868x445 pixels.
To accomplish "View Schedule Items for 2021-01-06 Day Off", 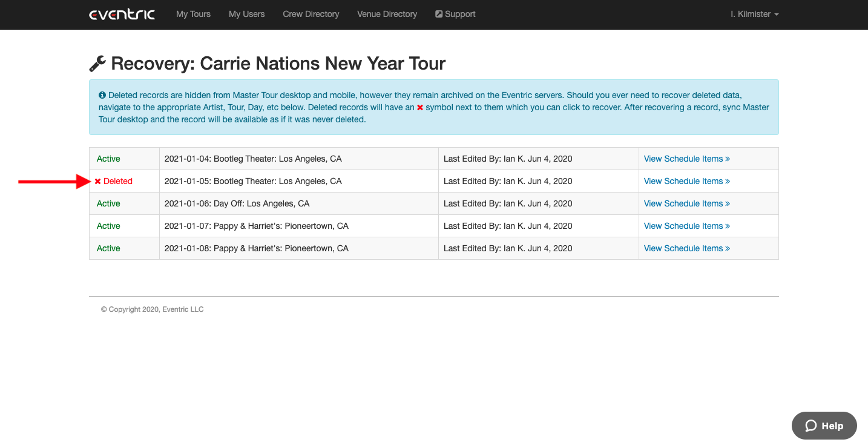I will (686, 203).
